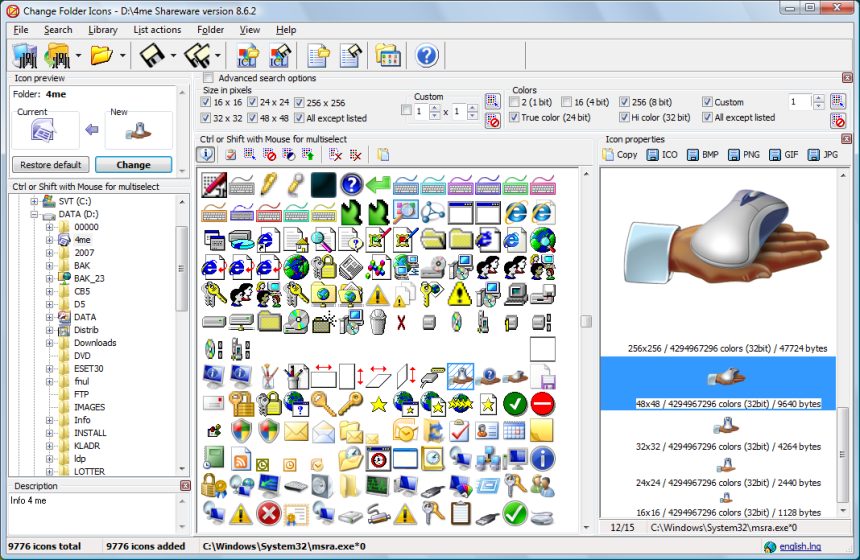
Task: Pick the yellow envelope mail icon in grid
Action: (x=296, y=432)
